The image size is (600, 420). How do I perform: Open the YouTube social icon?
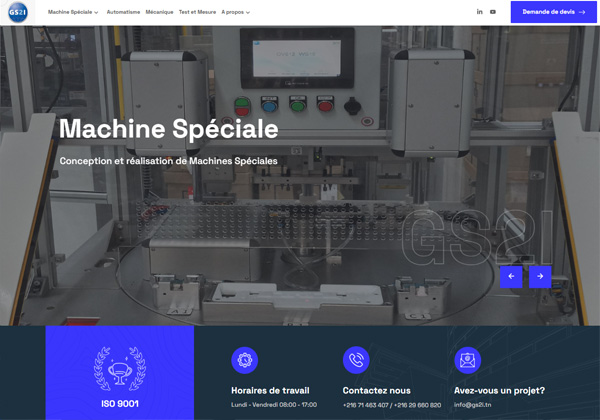493,12
